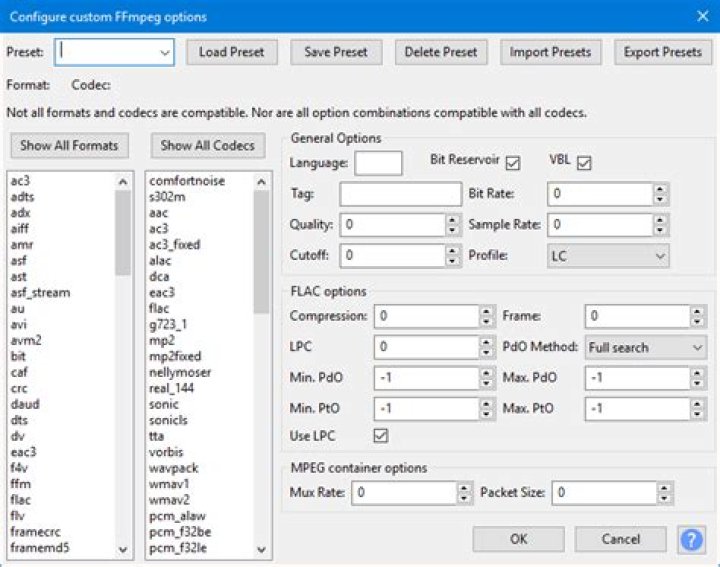The height and width of the screenshot is (567, 720).
Task: Click the codecs list scroll-up arrow
Action: [261, 182]
